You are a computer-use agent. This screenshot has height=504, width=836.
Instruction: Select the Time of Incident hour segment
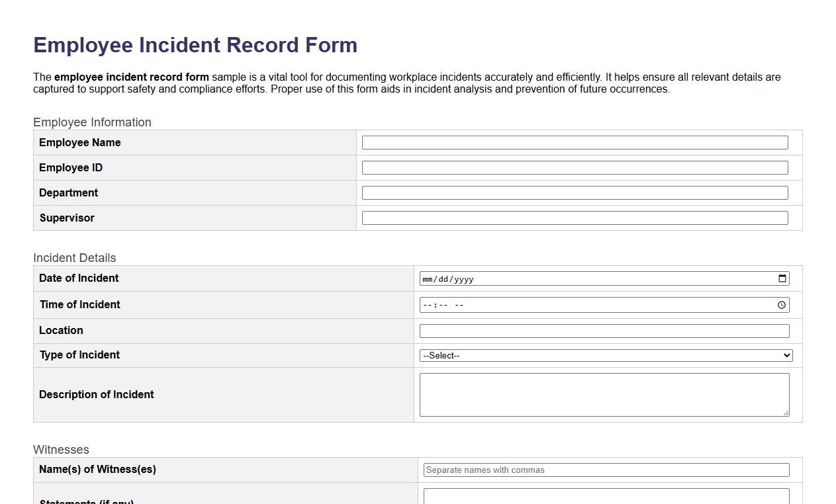click(426, 305)
